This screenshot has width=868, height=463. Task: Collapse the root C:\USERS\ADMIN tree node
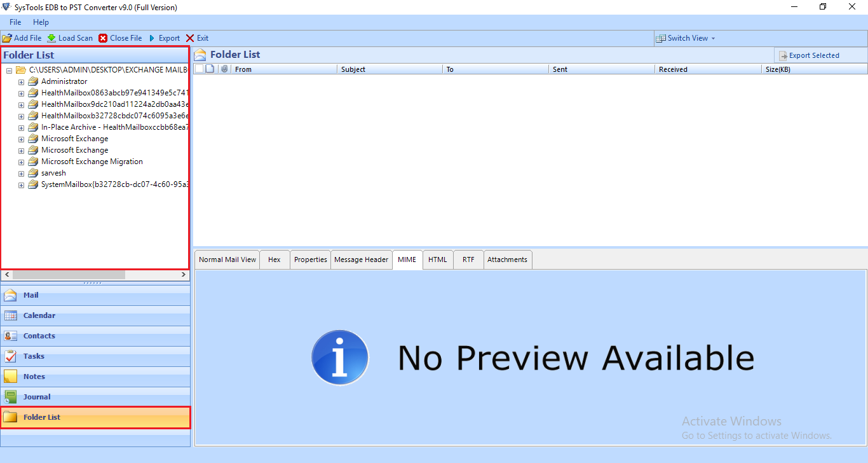point(10,70)
